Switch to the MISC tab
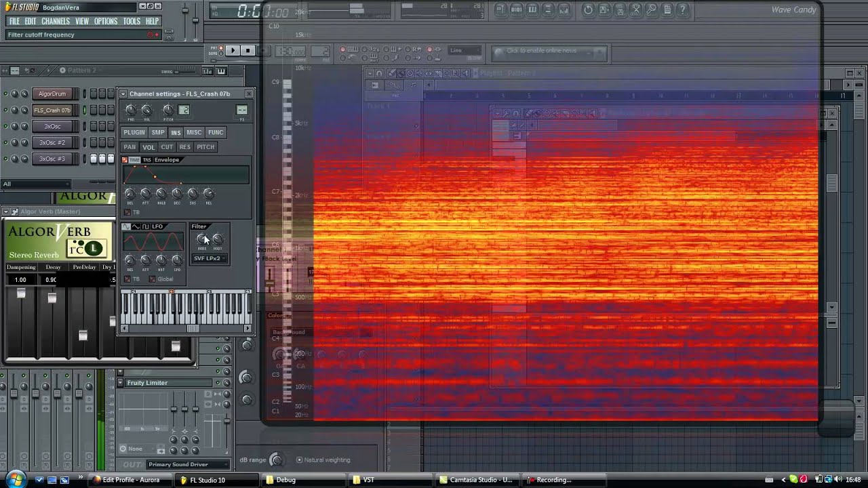 194,132
